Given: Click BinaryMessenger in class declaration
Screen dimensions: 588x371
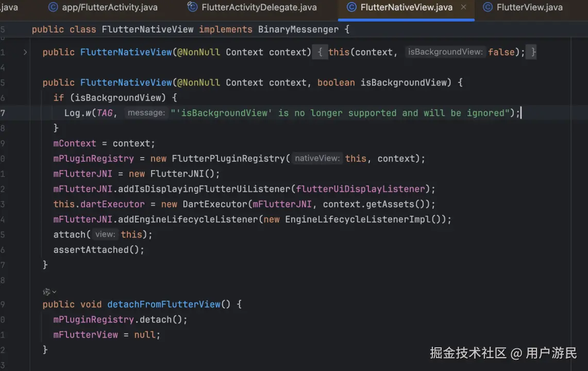Looking at the screenshot, I should 298,29.
